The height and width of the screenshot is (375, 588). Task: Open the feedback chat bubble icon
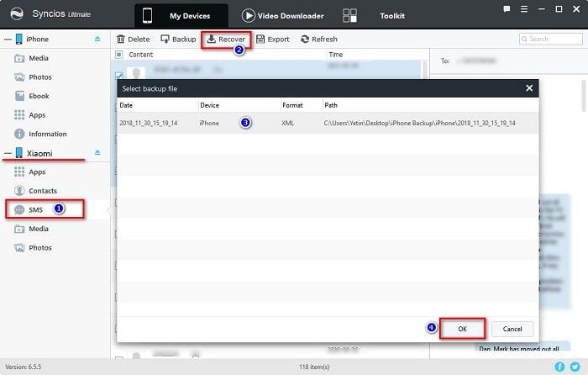508,8
